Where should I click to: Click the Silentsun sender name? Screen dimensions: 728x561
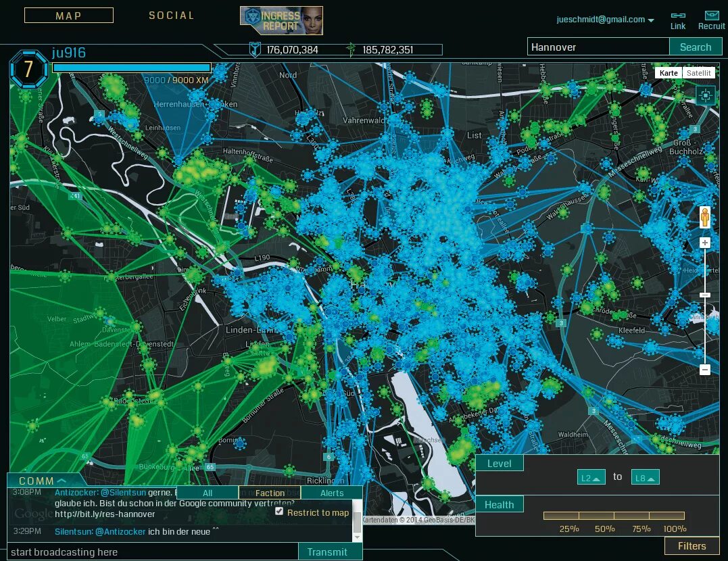tap(73, 532)
